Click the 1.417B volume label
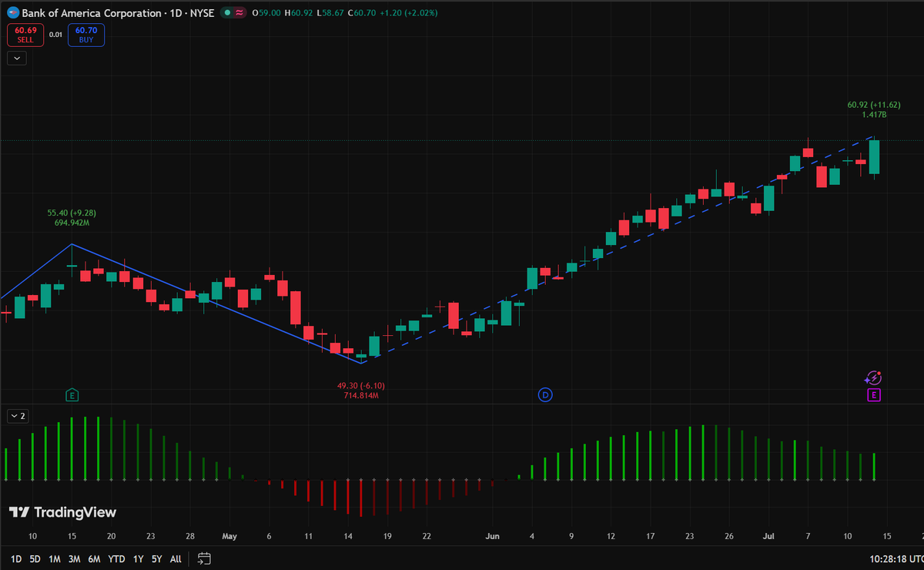The height and width of the screenshot is (570, 924). [874, 114]
